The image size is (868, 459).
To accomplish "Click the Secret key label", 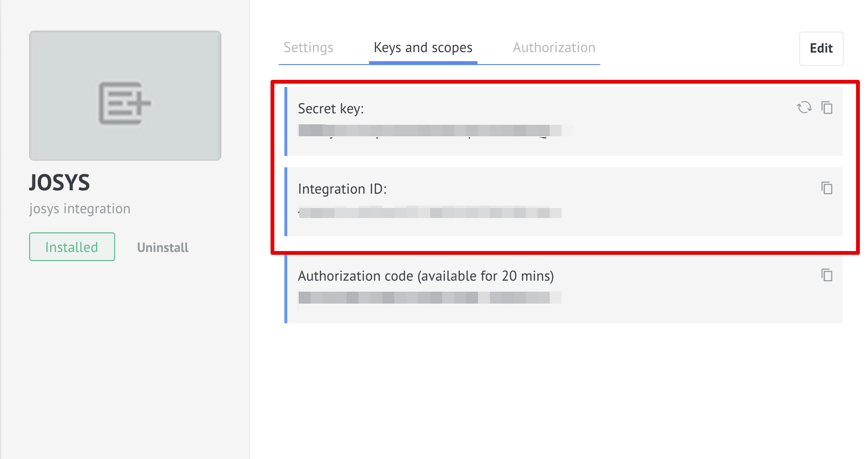I will [331, 109].
